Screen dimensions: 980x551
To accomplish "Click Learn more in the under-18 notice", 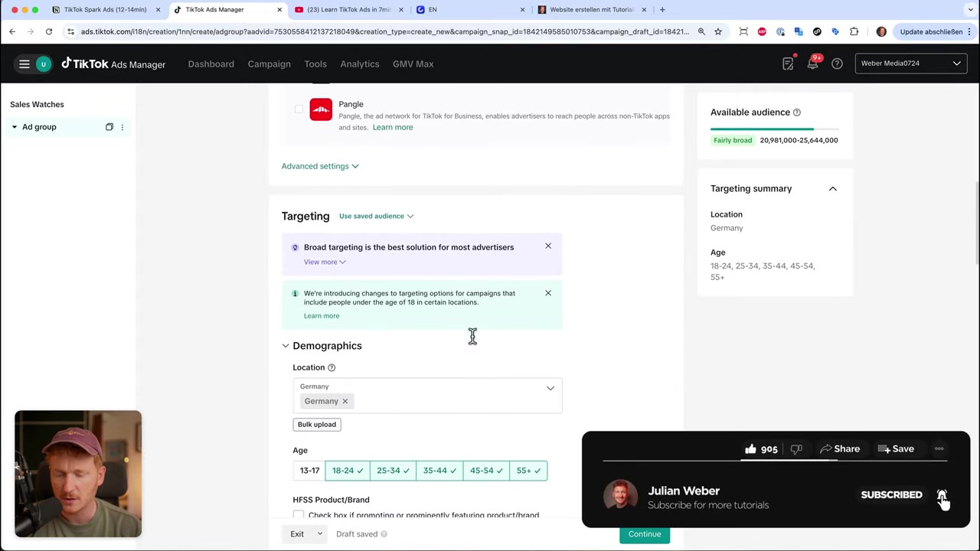I will point(322,316).
